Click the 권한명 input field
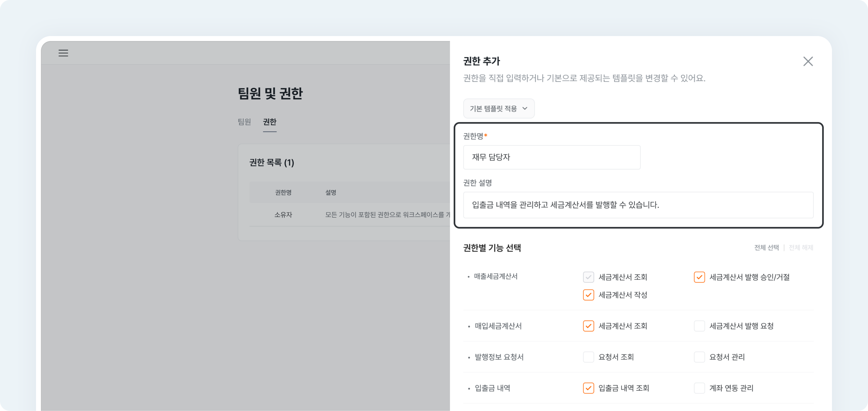Screen dimensions: 868x411 (x=551, y=158)
